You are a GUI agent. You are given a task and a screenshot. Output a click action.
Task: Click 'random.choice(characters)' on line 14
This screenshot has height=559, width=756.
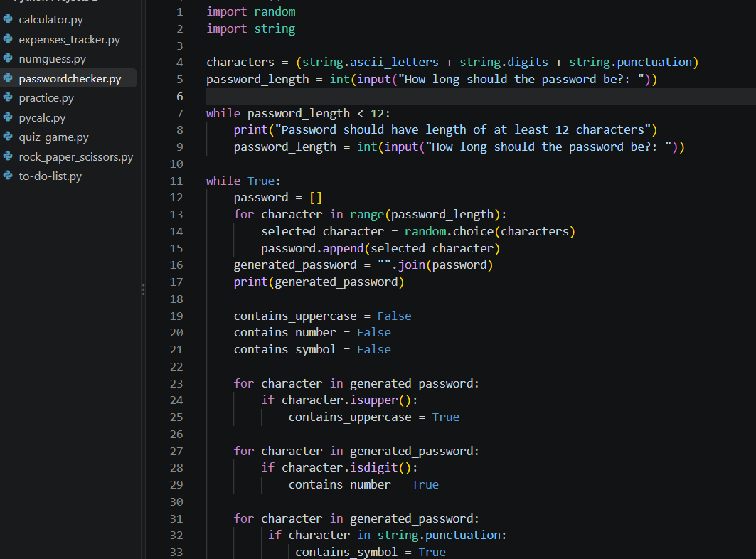pos(490,232)
